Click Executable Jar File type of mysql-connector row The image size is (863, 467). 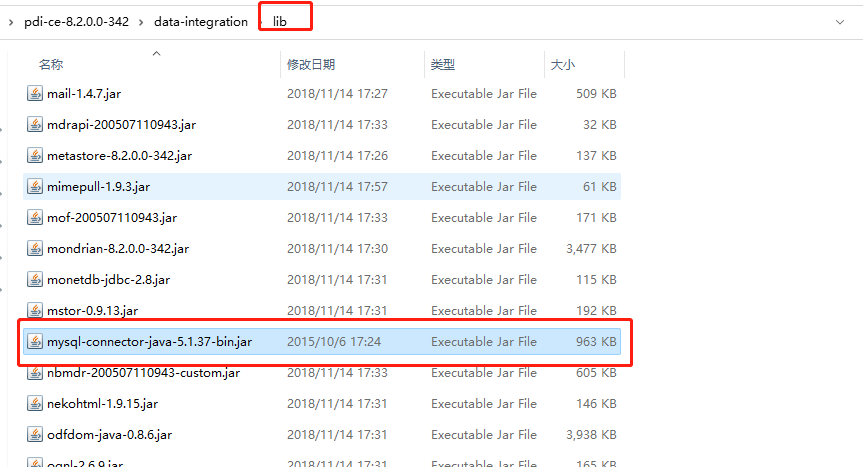[x=484, y=342]
